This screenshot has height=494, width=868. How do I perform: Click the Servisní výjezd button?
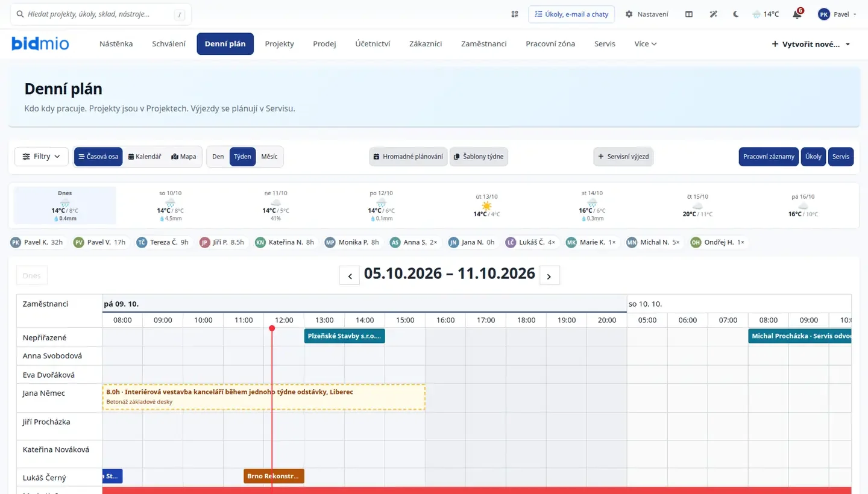pyautogui.click(x=623, y=157)
